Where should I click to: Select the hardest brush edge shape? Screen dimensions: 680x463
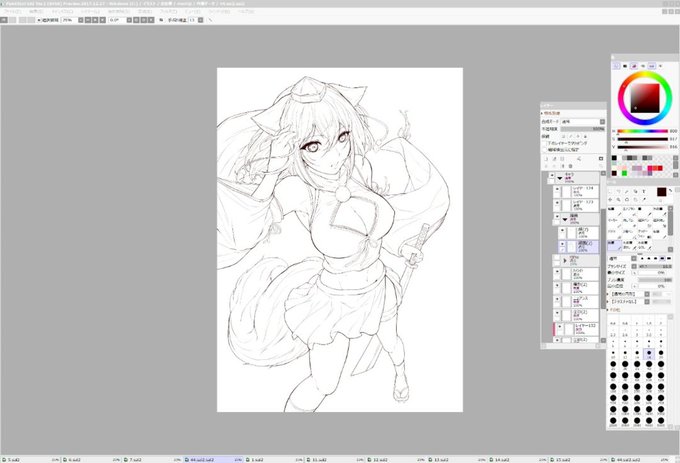click(x=669, y=258)
